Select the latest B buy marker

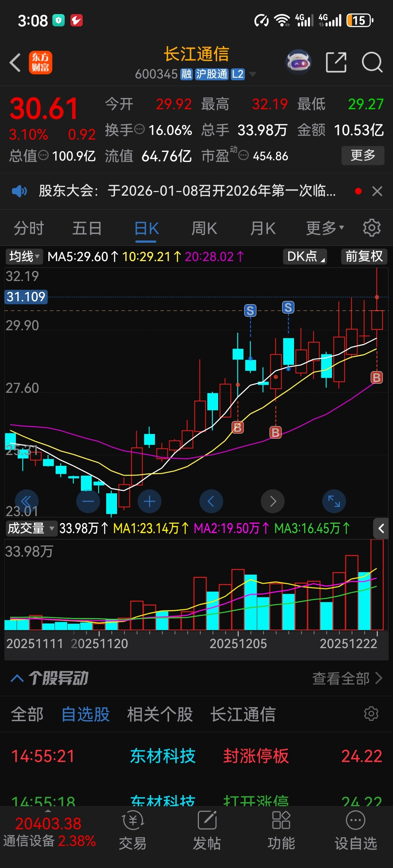click(x=377, y=378)
